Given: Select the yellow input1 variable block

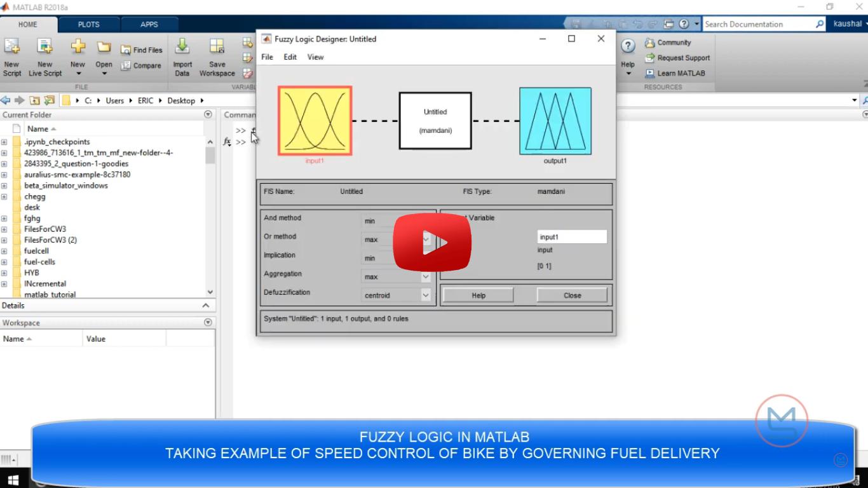Looking at the screenshot, I should pos(315,121).
